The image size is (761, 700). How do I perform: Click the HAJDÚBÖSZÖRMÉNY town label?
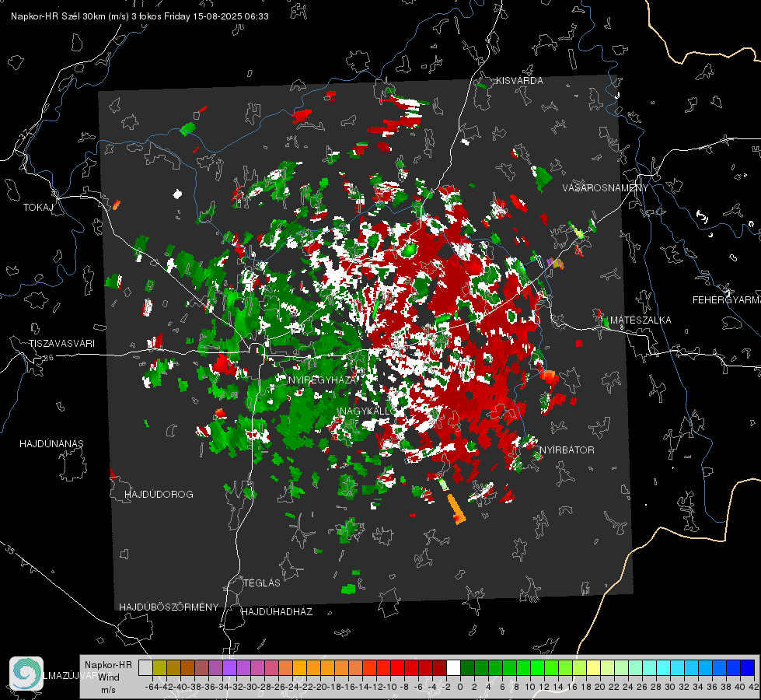point(169,607)
